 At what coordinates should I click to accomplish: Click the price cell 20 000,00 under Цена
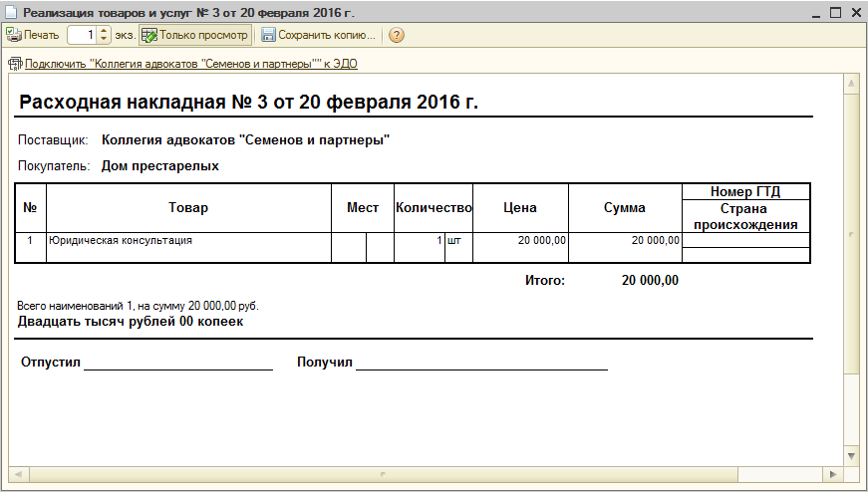[x=520, y=247]
